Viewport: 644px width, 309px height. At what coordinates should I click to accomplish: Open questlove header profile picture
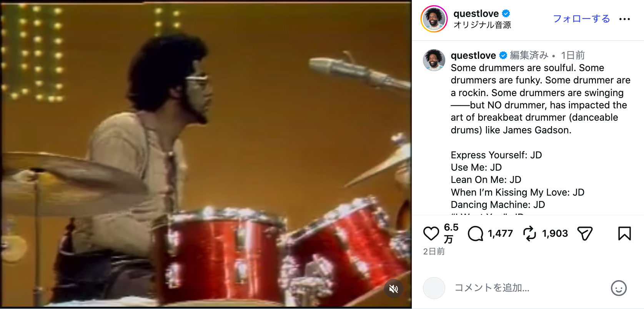434,18
